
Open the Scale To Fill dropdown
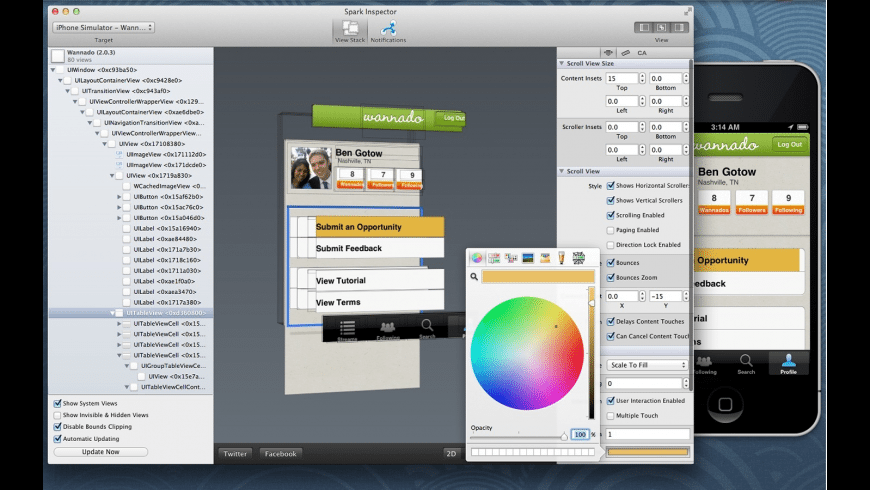tap(647, 365)
